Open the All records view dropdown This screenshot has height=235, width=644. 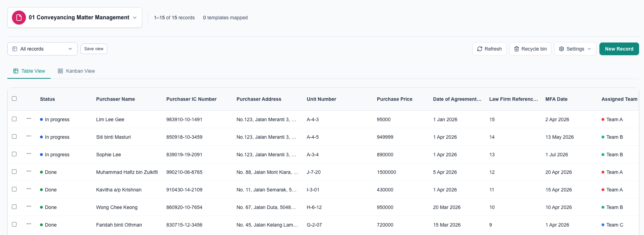tap(42, 49)
